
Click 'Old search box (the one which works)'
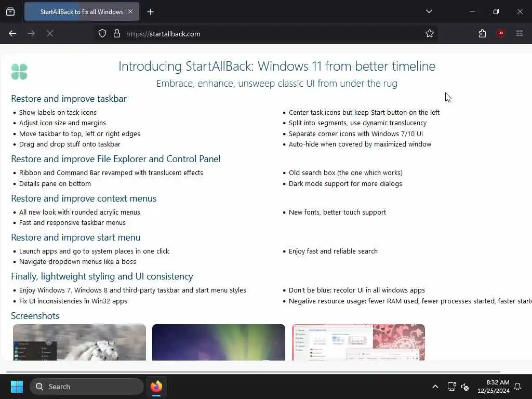(x=345, y=172)
